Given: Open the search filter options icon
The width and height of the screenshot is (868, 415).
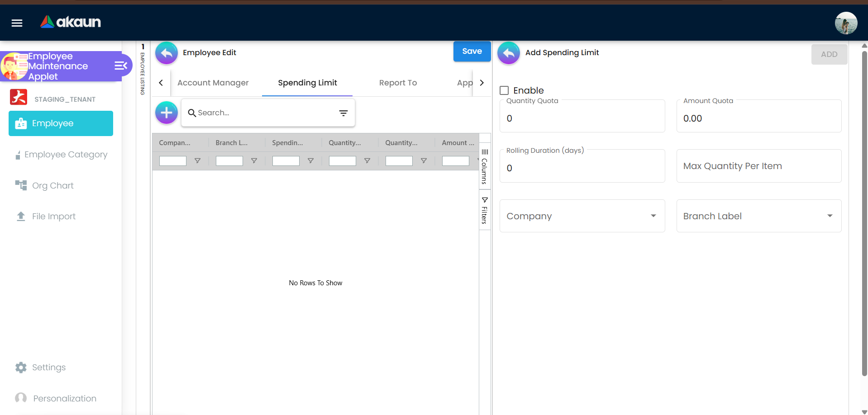Looking at the screenshot, I should pyautogui.click(x=343, y=113).
